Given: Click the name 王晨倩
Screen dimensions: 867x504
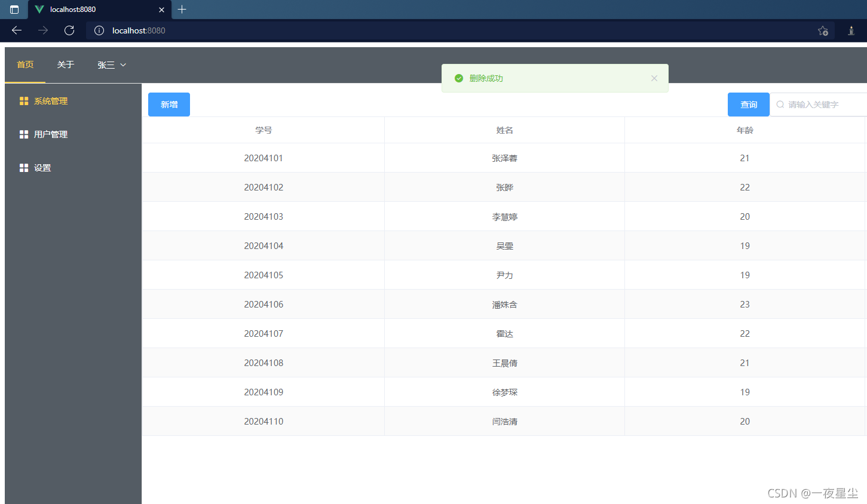Looking at the screenshot, I should [x=505, y=363].
